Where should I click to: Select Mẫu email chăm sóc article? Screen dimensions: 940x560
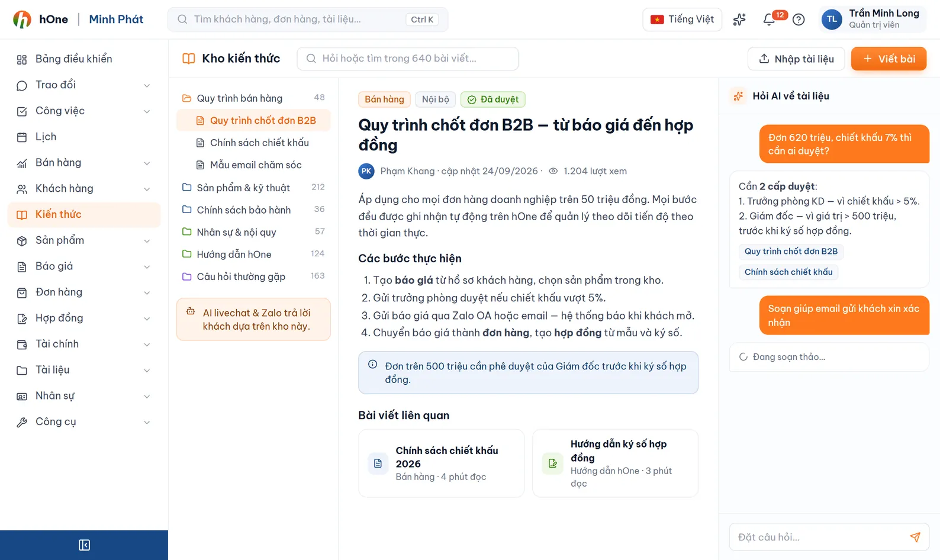click(x=253, y=165)
